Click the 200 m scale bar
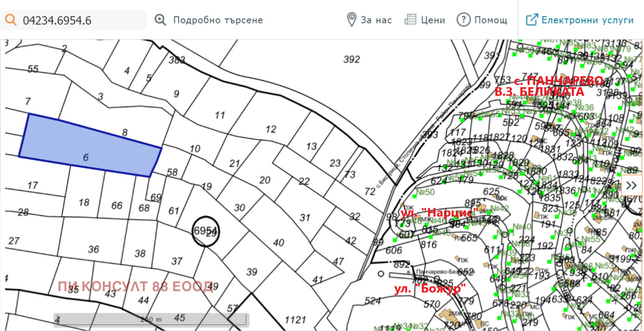The height and width of the screenshot is (331, 644). (151, 319)
